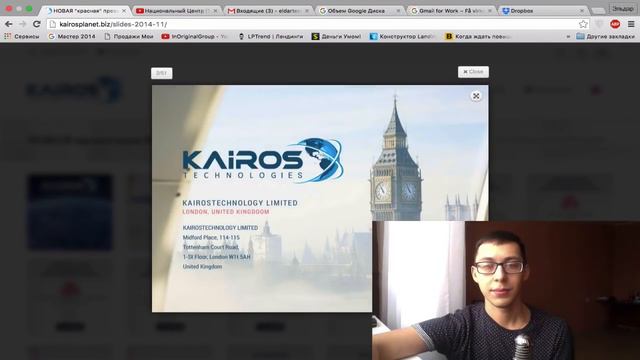Click the browser forward arrow
640x360 pixels.
[x=22, y=24]
